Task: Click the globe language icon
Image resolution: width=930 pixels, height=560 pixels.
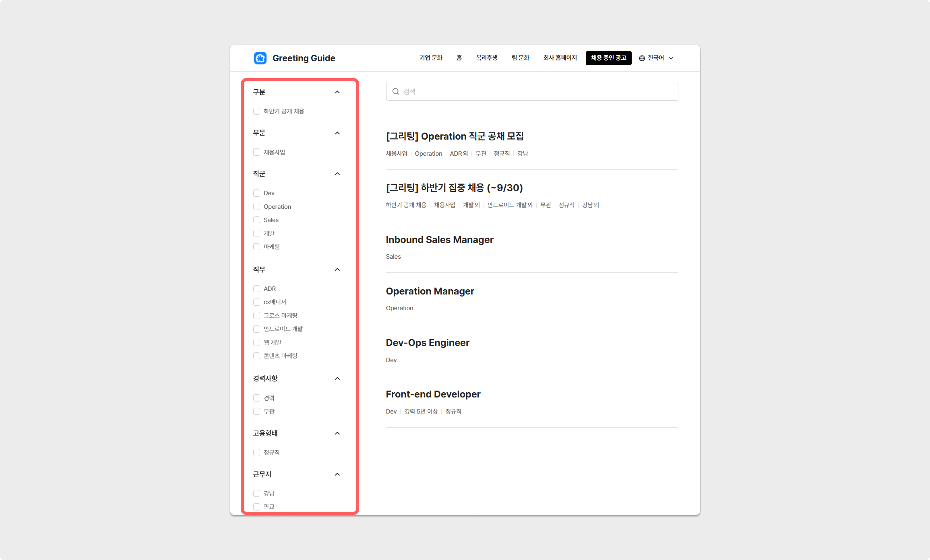Action: click(642, 58)
